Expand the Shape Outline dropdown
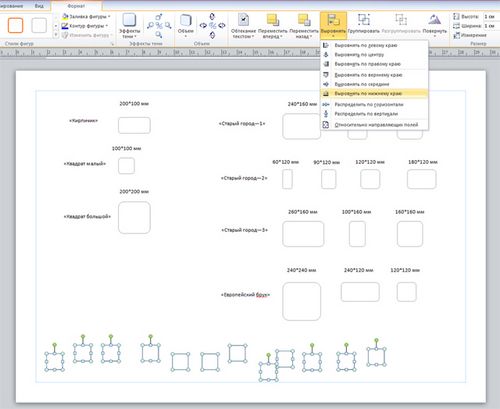500x409 pixels. (x=85, y=26)
